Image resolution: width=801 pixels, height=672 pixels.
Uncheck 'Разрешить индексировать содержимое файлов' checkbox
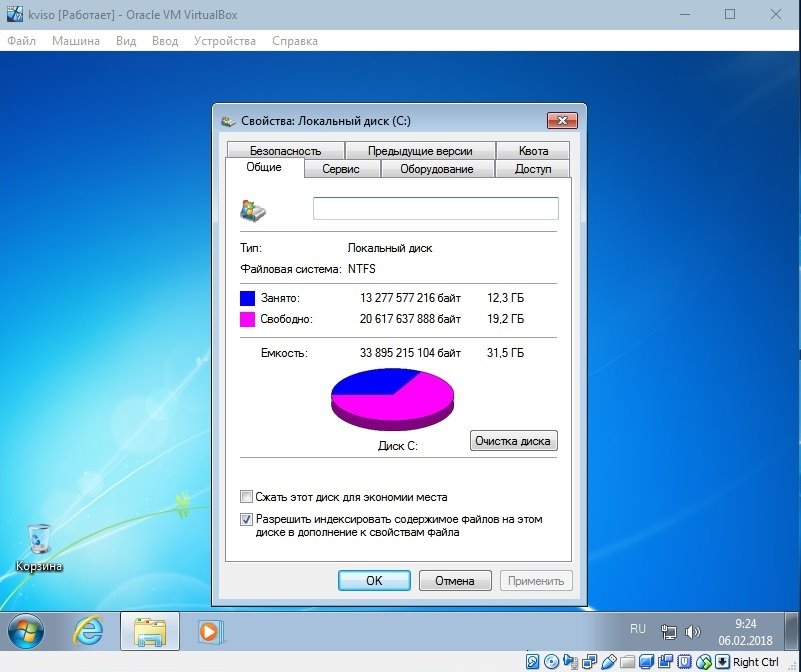coord(246,519)
